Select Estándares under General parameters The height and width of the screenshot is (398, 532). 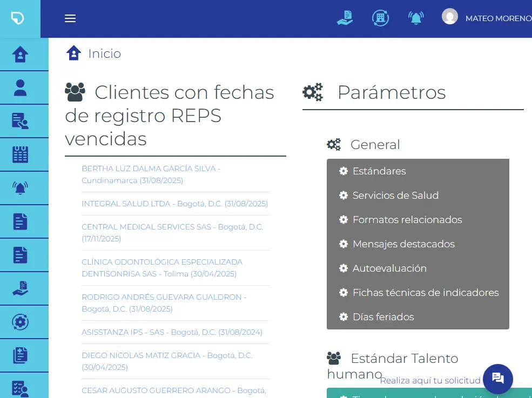[379, 171]
